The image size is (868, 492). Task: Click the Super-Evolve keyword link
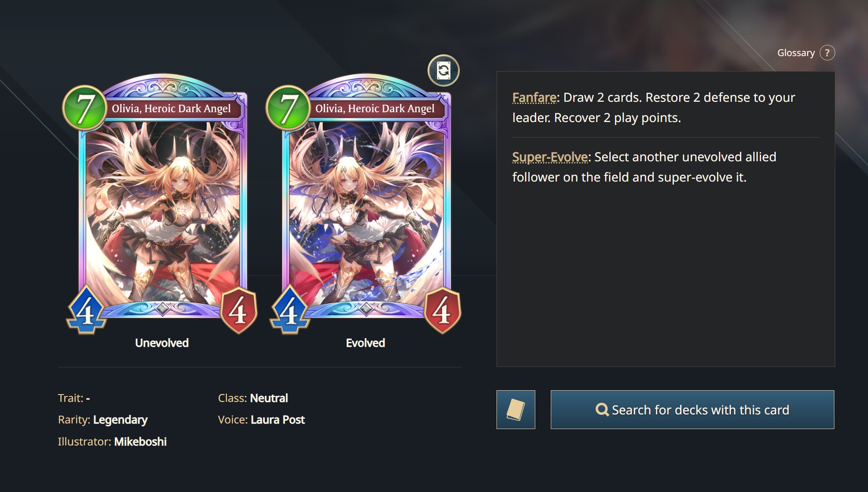pyautogui.click(x=550, y=157)
